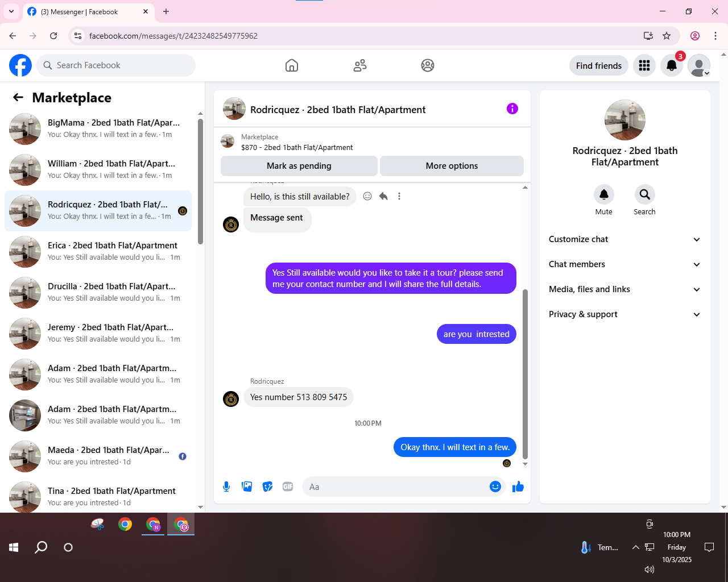Attach a photo or file to the message

coord(247,487)
